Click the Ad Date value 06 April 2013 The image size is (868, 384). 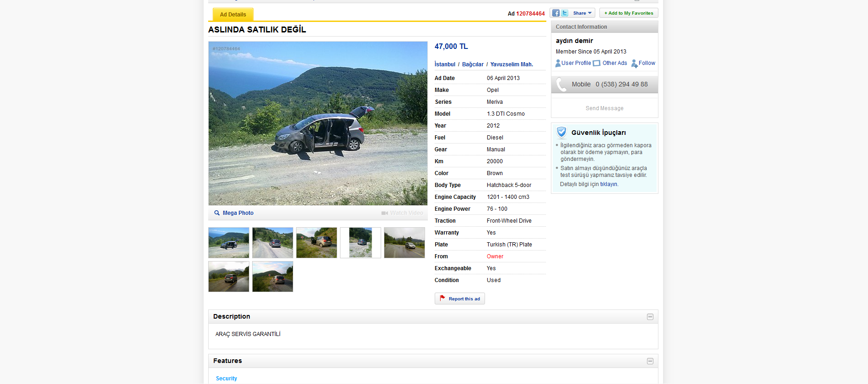click(503, 78)
